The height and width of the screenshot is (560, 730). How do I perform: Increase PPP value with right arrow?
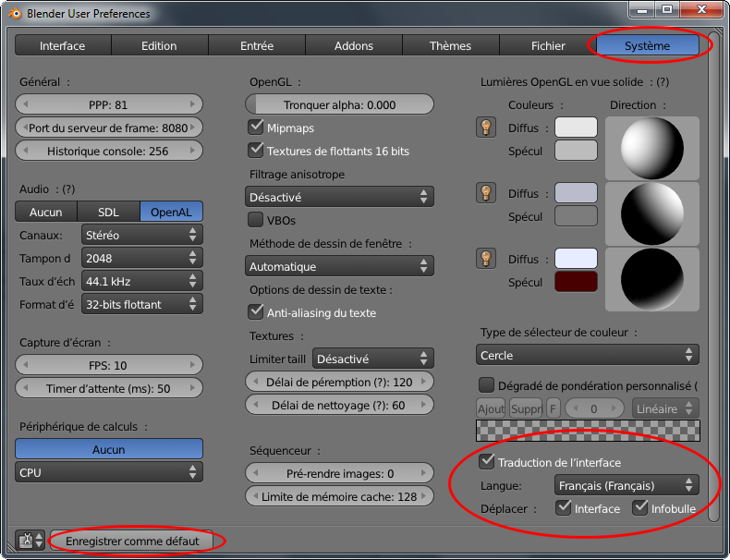[192, 104]
